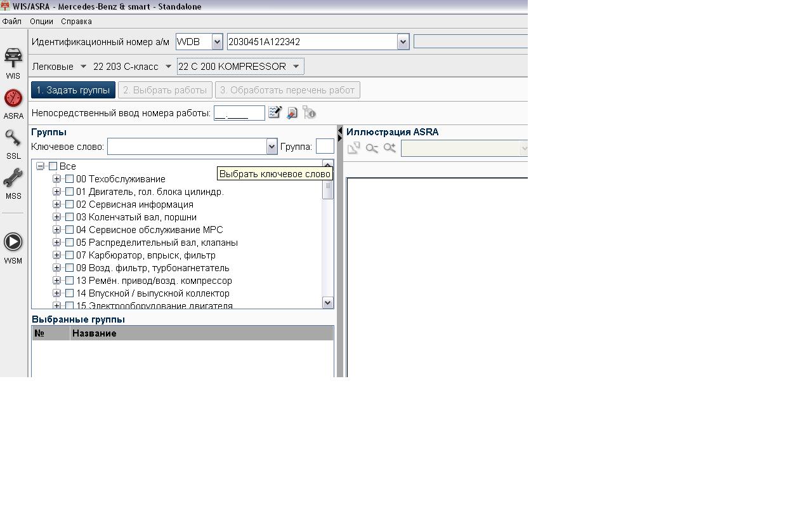Open the 'Файл' menu
Screen dimensions: 812x508
pos(12,21)
